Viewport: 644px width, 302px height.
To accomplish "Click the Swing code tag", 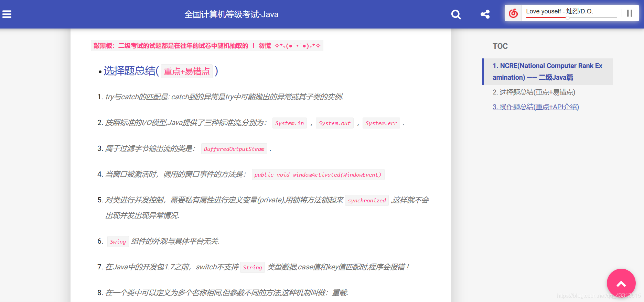I will pyautogui.click(x=118, y=242).
